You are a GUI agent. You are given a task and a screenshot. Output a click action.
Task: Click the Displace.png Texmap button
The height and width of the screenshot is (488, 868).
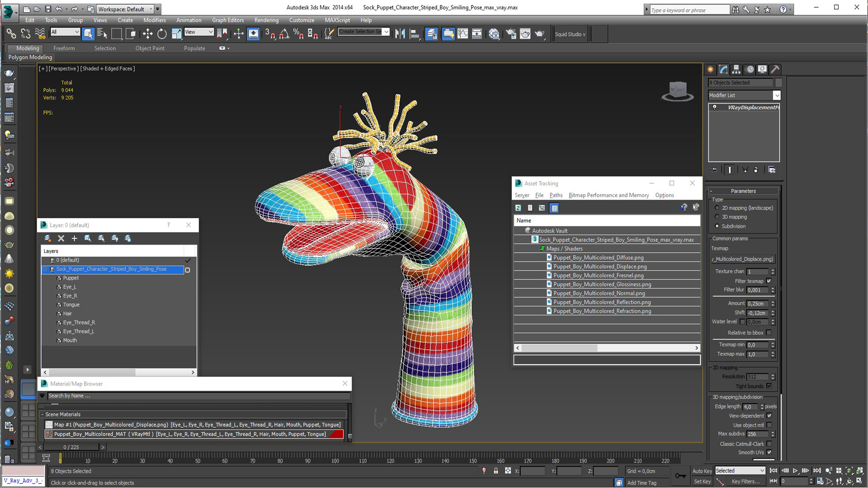[744, 259]
